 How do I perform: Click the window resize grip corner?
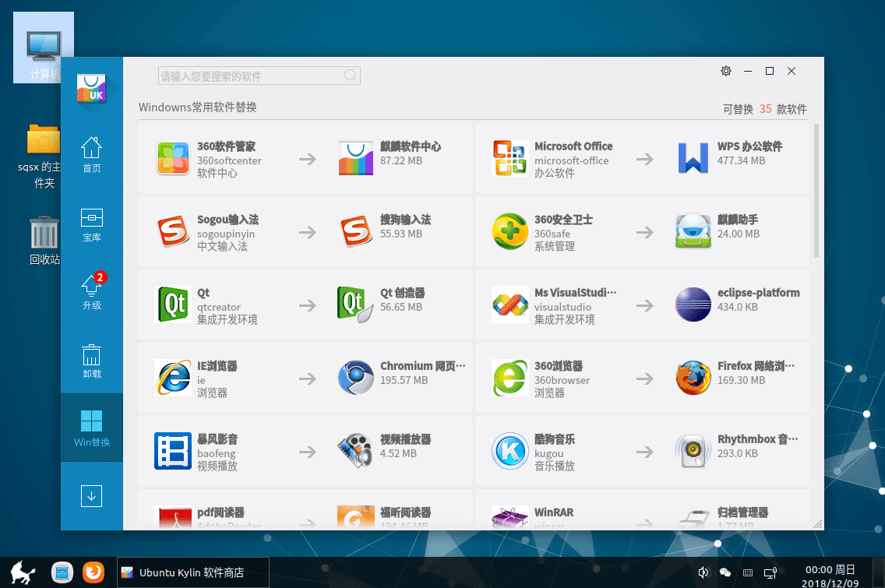[x=818, y=524]
